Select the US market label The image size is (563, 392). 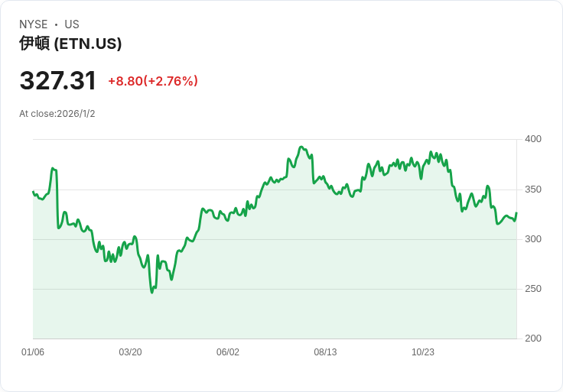click(x=72, y=24)
